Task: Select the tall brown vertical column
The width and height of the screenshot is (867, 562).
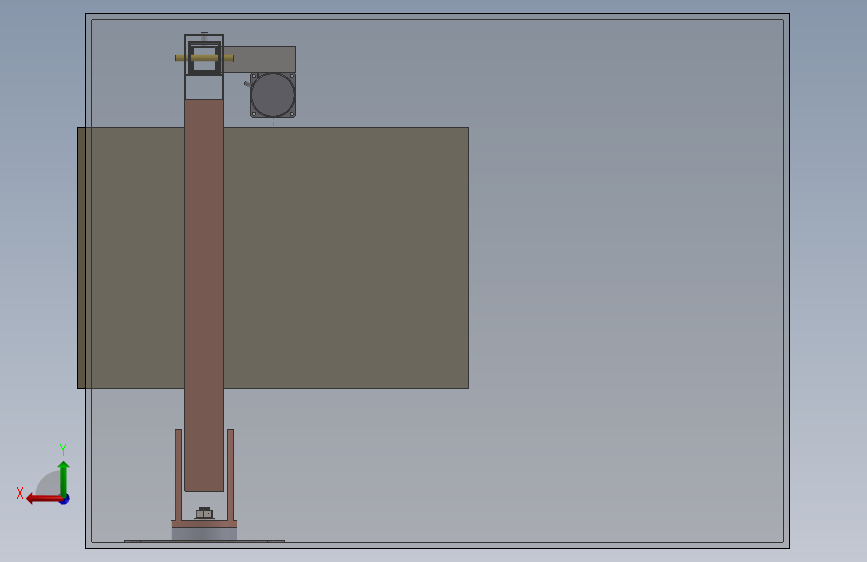Action: (204, 295)
